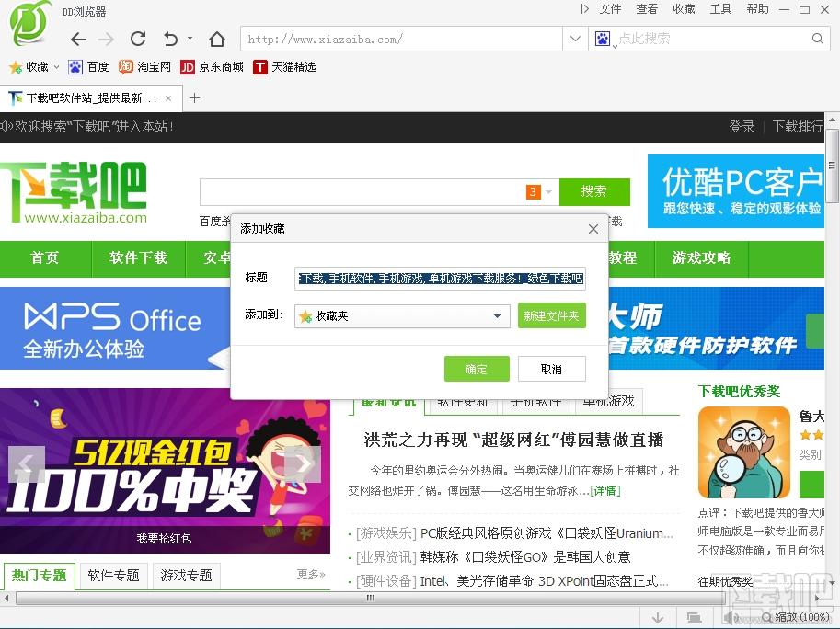The image size is (840, 629).
Task: Click the sidebar toggle icon beside 文件
Action: click(584, 9)
